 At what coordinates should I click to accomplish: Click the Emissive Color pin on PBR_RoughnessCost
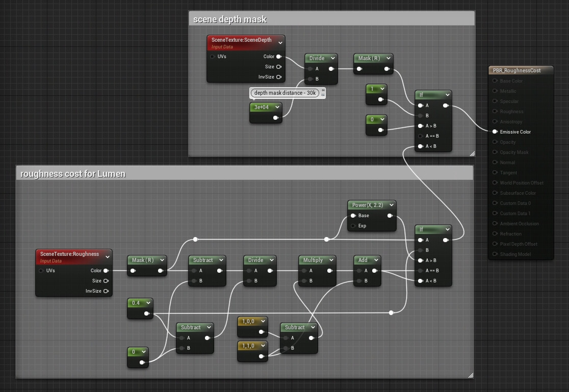pyautogui.click(x=494, y=132)
